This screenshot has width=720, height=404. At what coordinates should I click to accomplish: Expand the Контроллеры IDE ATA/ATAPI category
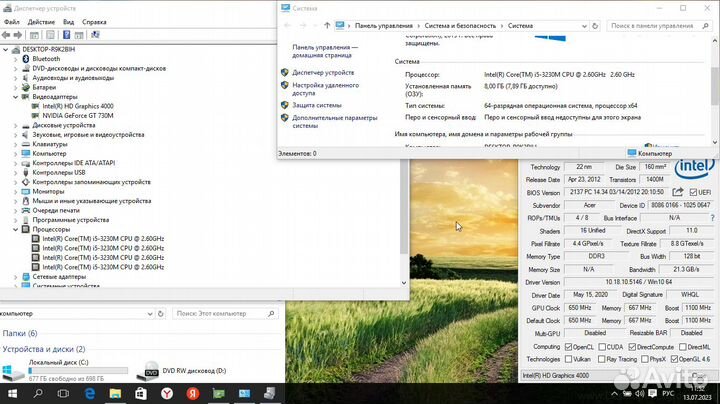[x=16, y=163]
